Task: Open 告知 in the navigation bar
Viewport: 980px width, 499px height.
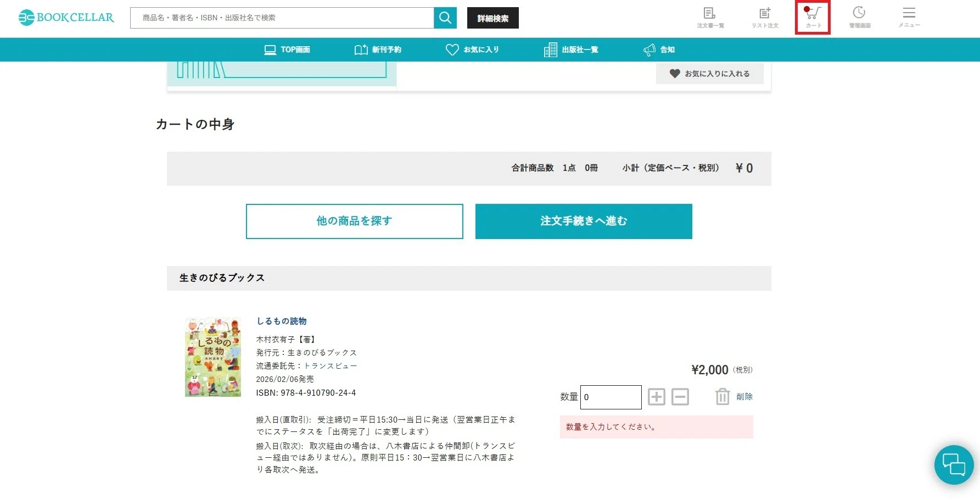Action: (x=659, y=49)
